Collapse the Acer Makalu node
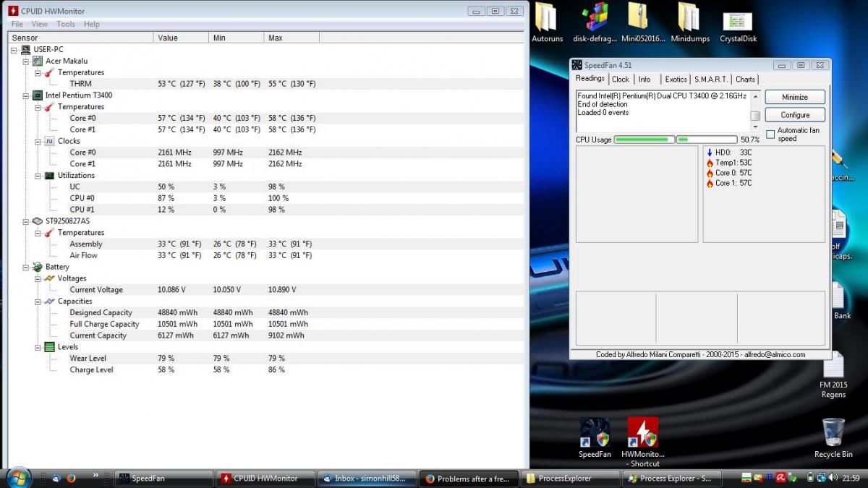Viewport: 868px width, 488px height. tap(26, 61)
